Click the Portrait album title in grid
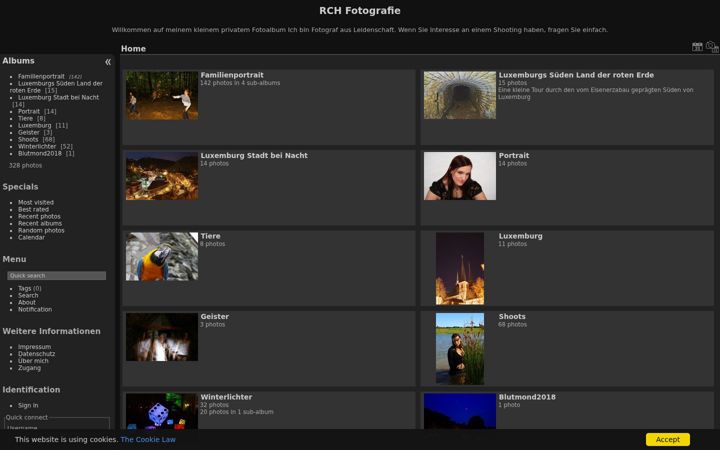 [x=514, y=155]
